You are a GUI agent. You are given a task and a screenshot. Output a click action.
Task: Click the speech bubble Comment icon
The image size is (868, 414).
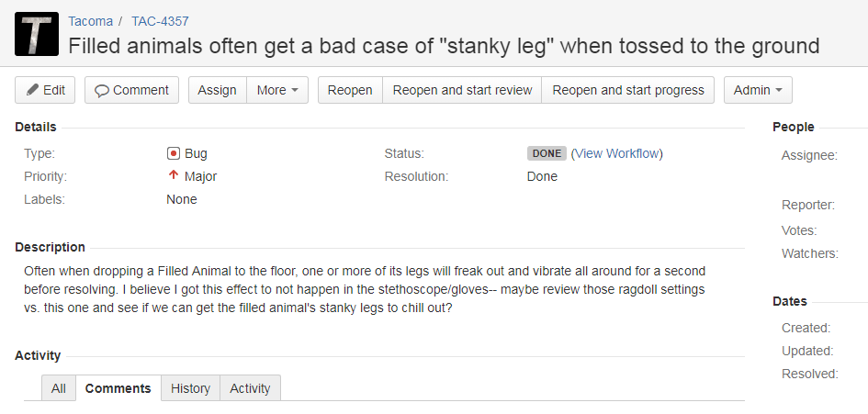pos(101,91)
